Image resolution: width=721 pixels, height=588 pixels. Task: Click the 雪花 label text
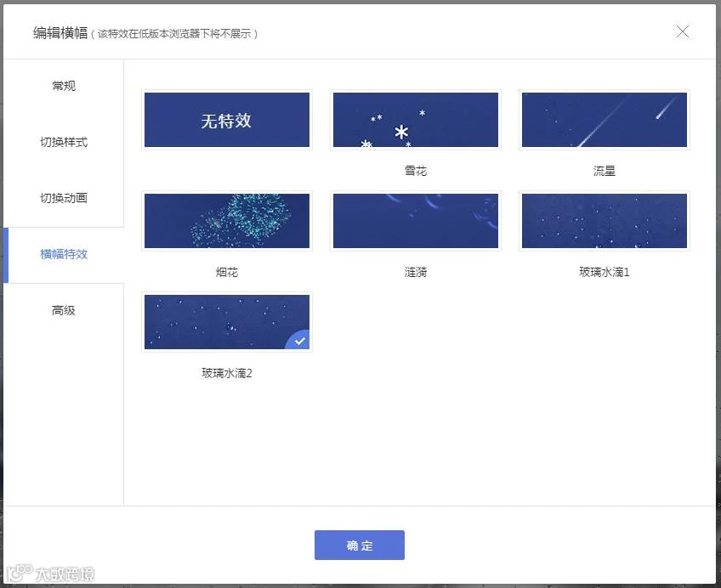click(x=415, y=172)
